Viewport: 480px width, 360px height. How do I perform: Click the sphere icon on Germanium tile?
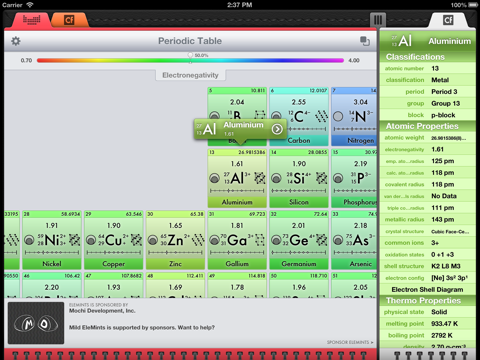pyautogui.click(x=276, y=240)
